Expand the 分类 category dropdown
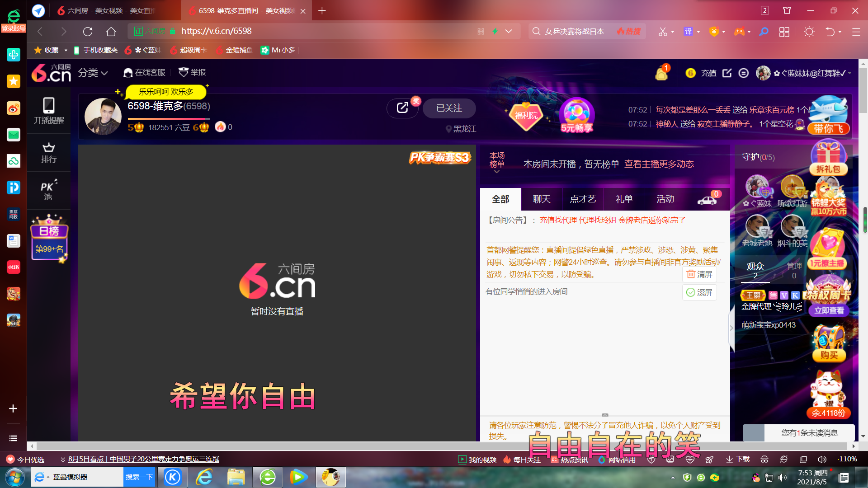Screen dimensions: 868x488 tap(93, 72)
